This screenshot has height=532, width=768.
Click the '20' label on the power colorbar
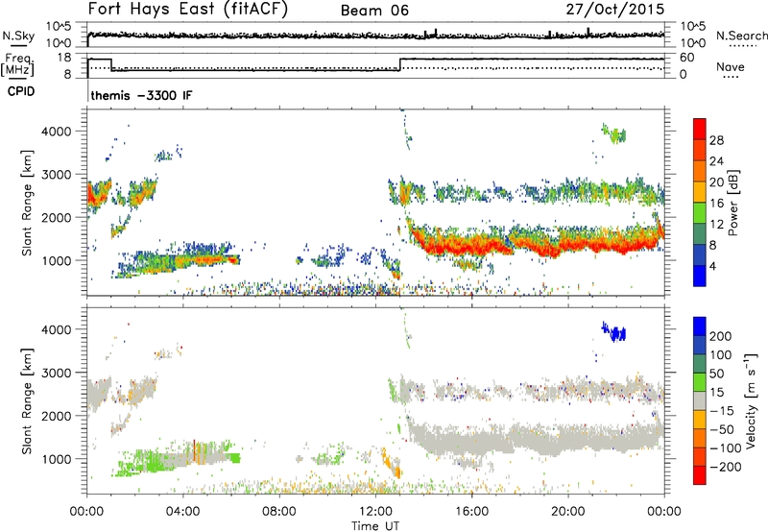(716, 182)
